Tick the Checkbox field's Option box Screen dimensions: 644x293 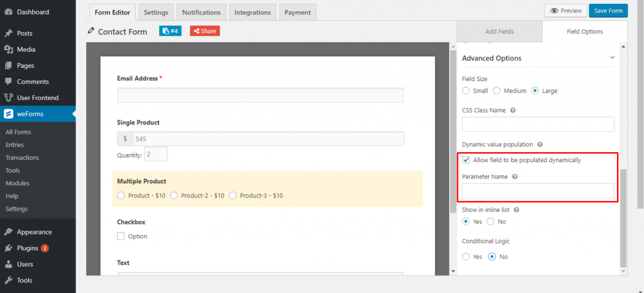click(x=121, y=236)
